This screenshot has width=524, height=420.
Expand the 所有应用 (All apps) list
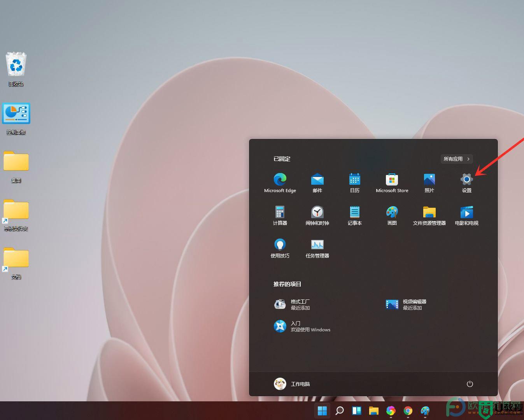457,159
